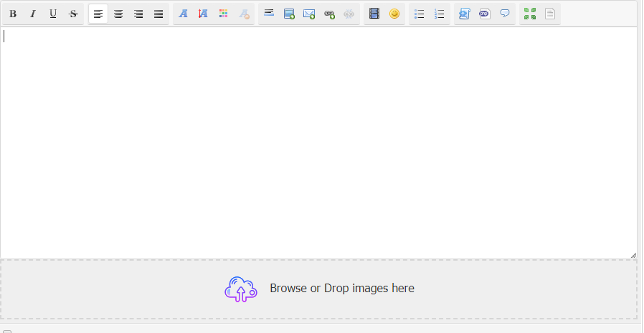The width and height of the screenshot is (644, 333).
Task: Insert a horizontal rule
Action: 269,14
